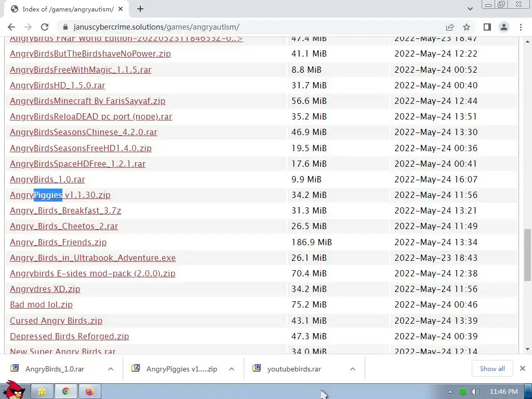Click the page vertical scrollbar thumb
532x399 pixels.
point(527,255)
